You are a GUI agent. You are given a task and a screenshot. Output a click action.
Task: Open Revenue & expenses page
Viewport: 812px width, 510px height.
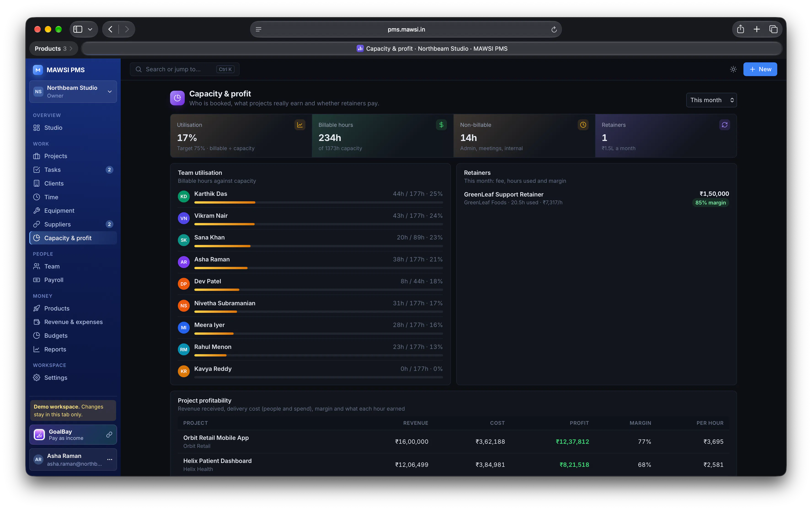point(73,322)
